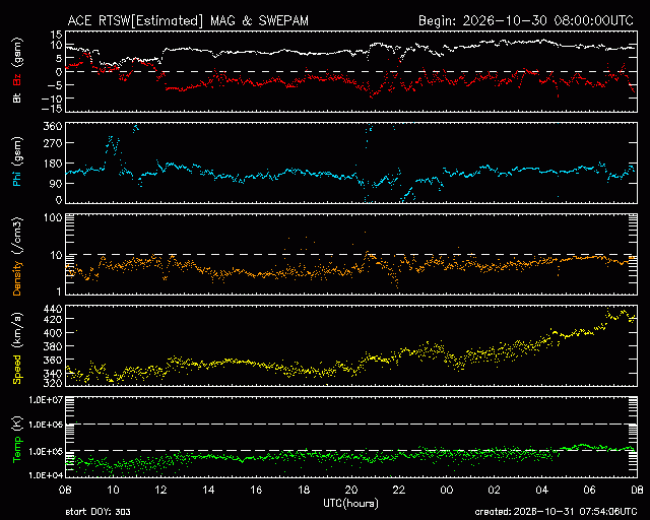
Task: Click the '04' hour tick label
Action: tap(542, 490)
